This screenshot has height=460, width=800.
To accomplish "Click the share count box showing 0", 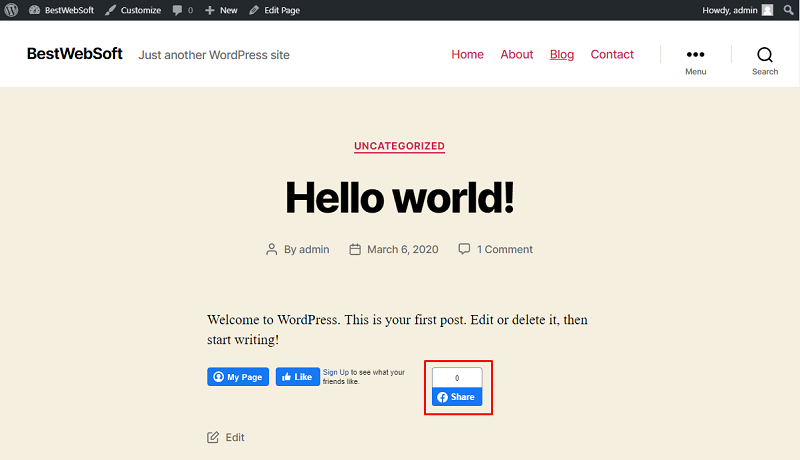I will pos(457,378).
